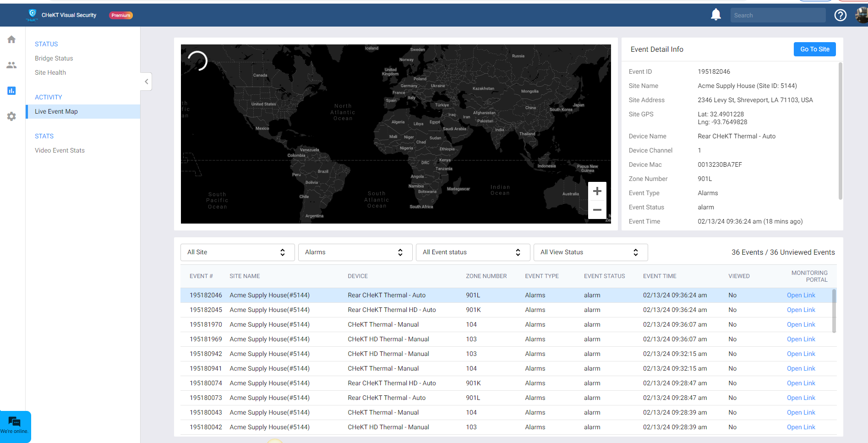Image resolution: width=868 pixels, height=443 pixels.
Task: Sort by EVENT TYPE column header
Action: (x=542, y=276)
